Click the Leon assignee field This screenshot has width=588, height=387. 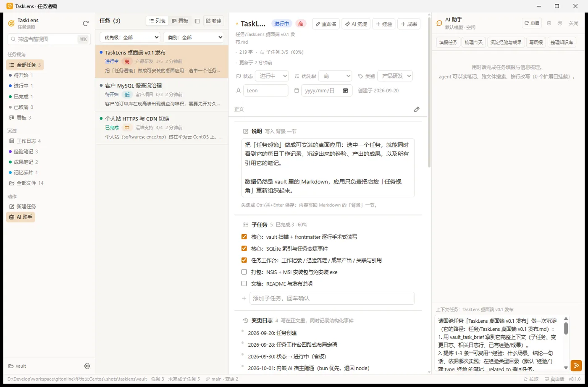pyautogui.click(x=266, y=90)
